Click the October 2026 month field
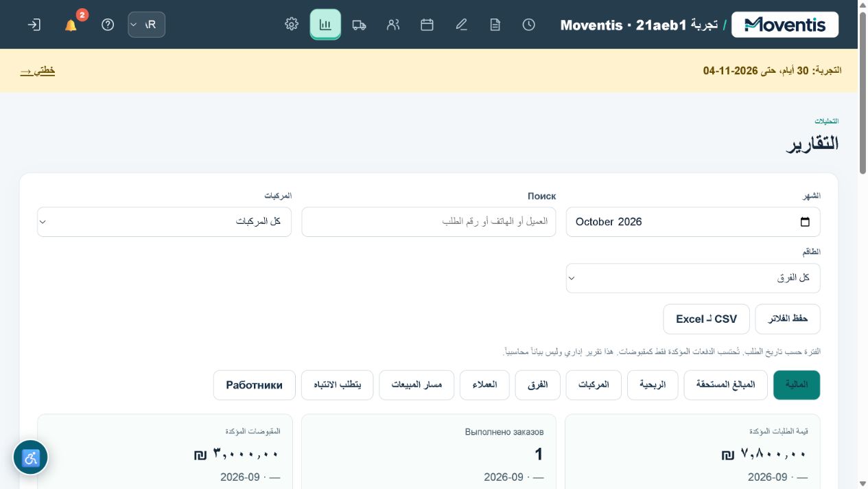Viewport: 868px width, 489px height. [x=693, y=222]
